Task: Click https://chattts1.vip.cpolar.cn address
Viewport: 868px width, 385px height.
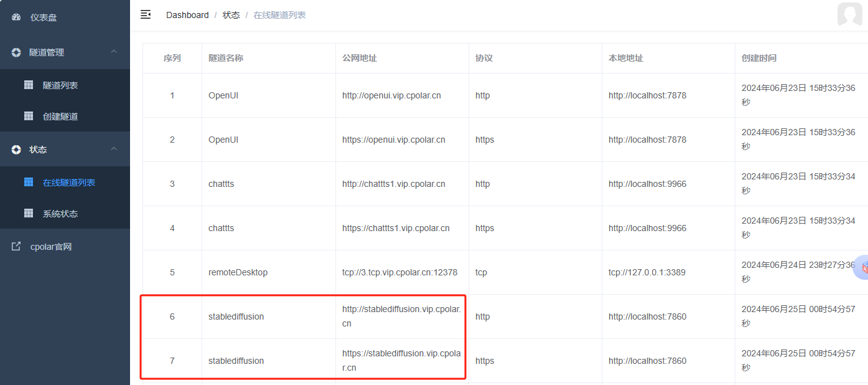Action: 396,228
